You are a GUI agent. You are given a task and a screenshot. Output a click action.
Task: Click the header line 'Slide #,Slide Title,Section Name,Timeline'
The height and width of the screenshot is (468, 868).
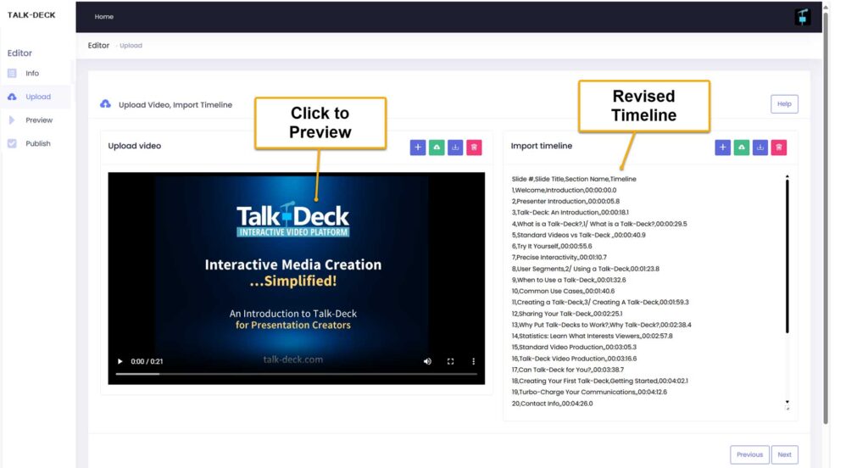[x=574, y=179]
